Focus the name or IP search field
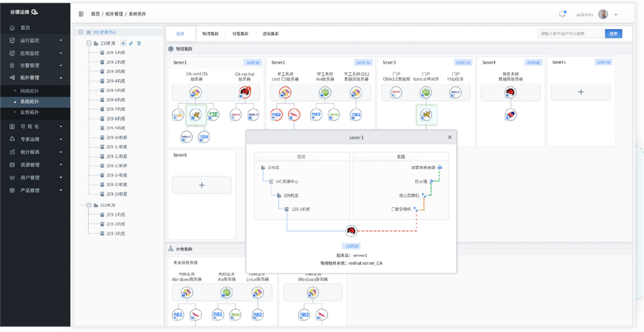This screenshot has width=644, height=332. pyautogui.click(x=571, y=34)
